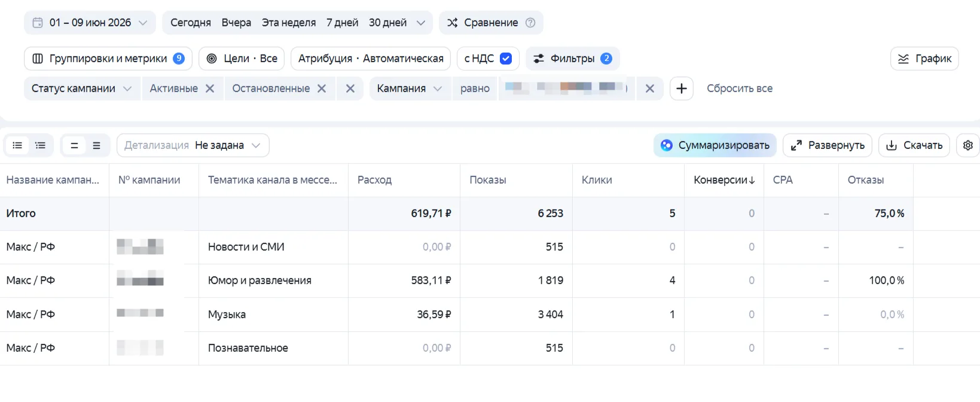The height and width of the screenshot is (402, 980).
Task: Sort by Клики column header
Action: 597,180
